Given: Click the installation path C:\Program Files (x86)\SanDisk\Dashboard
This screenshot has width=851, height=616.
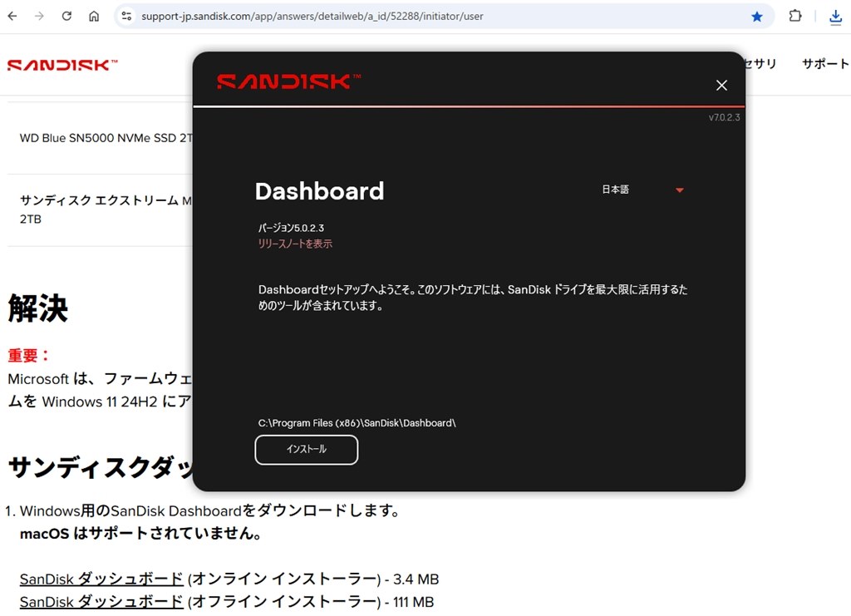Looking at the screenshot, I should click(356, 422).
